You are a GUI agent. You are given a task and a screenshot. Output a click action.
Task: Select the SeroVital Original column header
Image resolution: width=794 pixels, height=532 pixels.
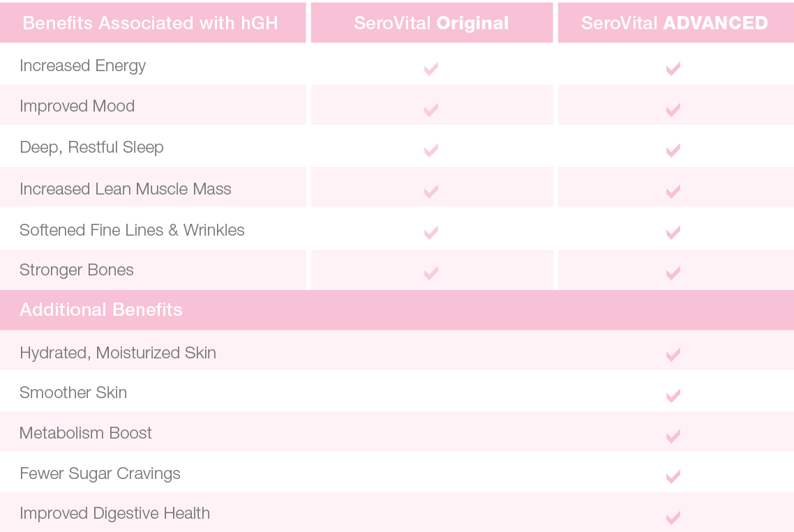[431, 23]
